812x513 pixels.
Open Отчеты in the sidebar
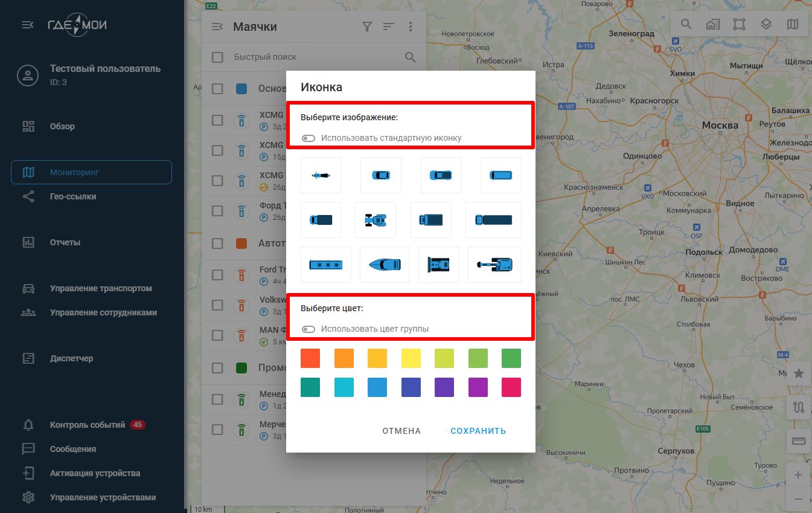tap(65, 242)
